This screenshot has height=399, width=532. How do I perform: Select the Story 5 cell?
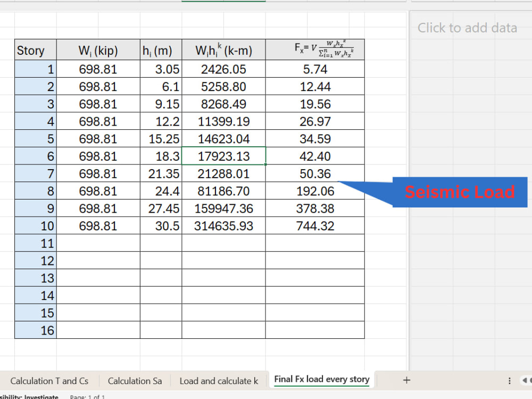(36, 139)
